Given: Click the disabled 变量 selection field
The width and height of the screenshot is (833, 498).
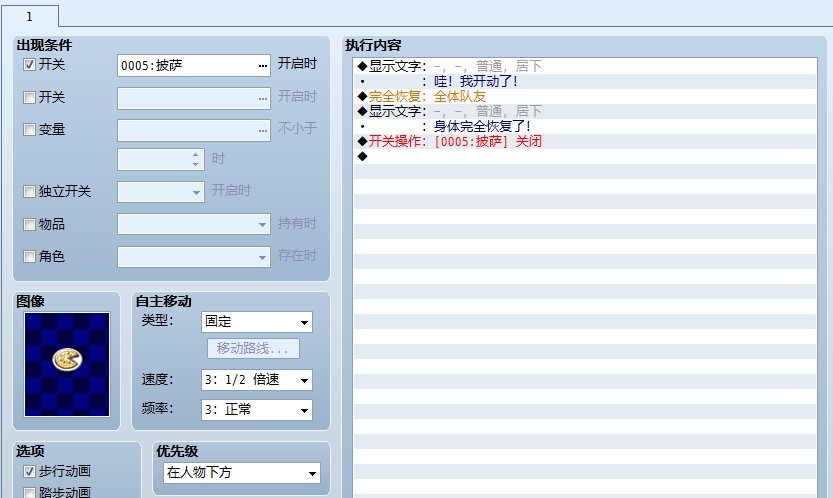Looking at the screenshot, I should click(194, 130).
